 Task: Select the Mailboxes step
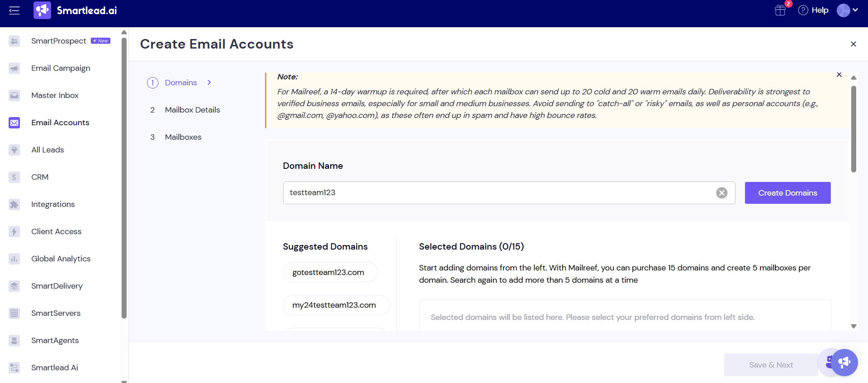point(183,137)
